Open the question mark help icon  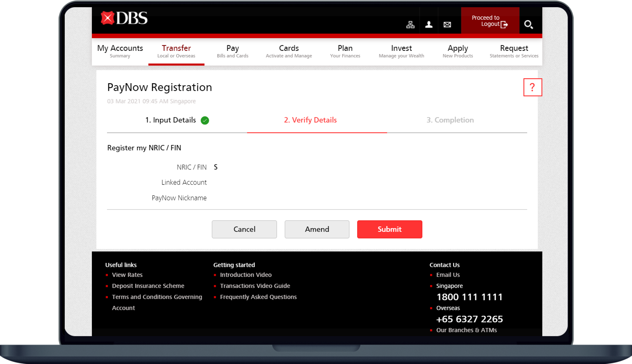(532, 87)
